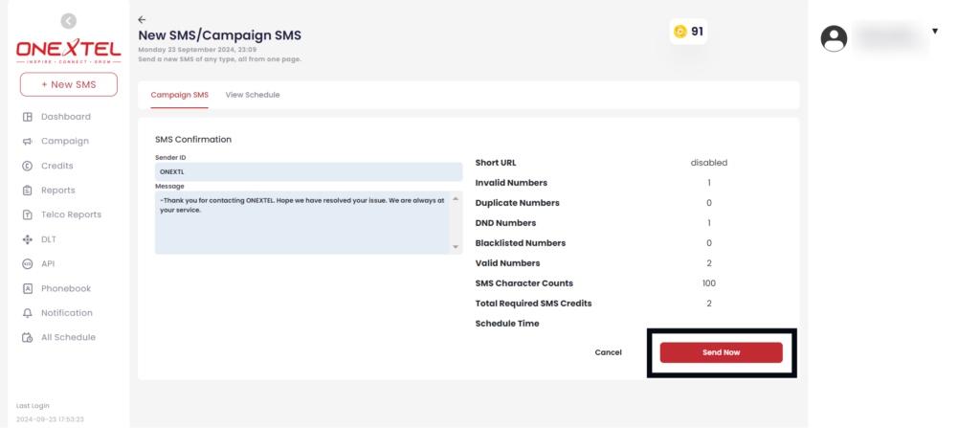Click the Duplicate Numbers label
This screenshot has width=980, height=428.
pos(518,203)
